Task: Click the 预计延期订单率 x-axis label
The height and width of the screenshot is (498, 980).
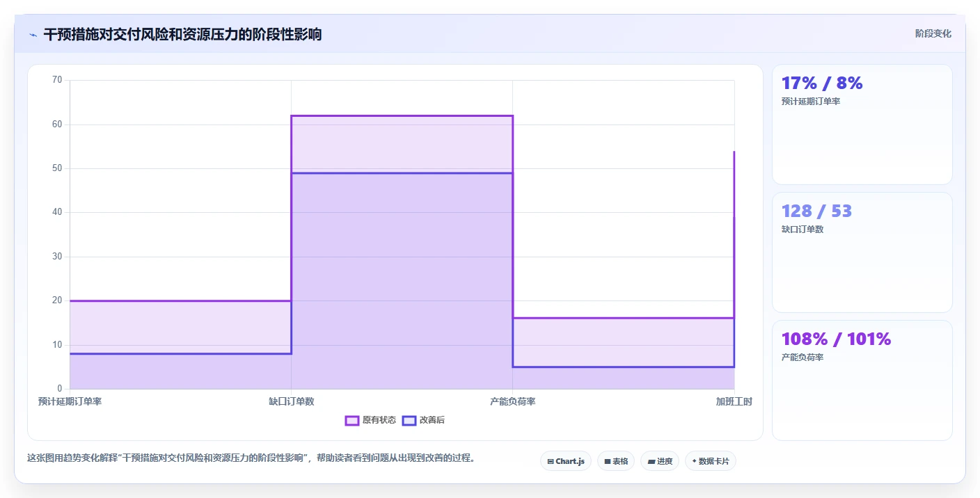Action: pos(70,401)
